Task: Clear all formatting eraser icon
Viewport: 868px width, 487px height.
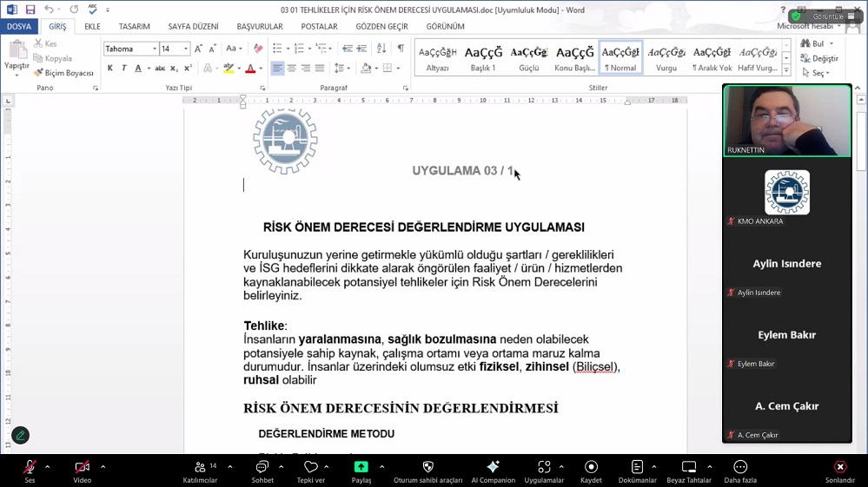Action: tap(258, 49)
